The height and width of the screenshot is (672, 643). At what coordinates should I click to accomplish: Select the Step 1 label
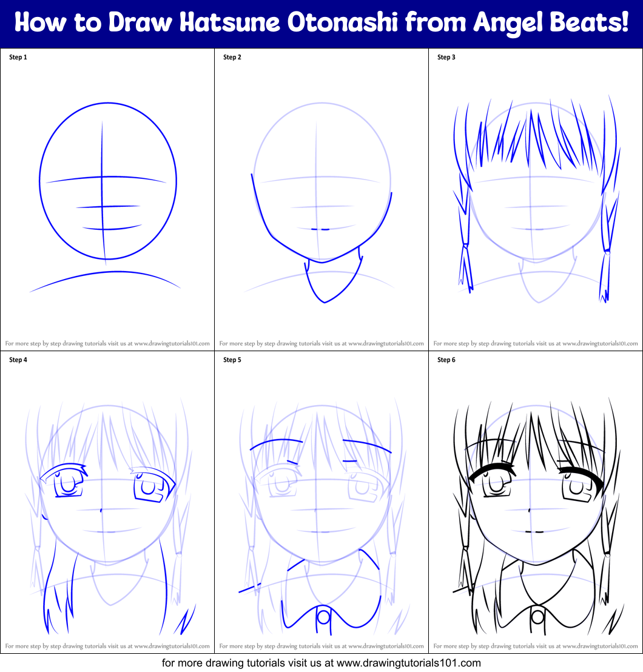click(16, 58)
